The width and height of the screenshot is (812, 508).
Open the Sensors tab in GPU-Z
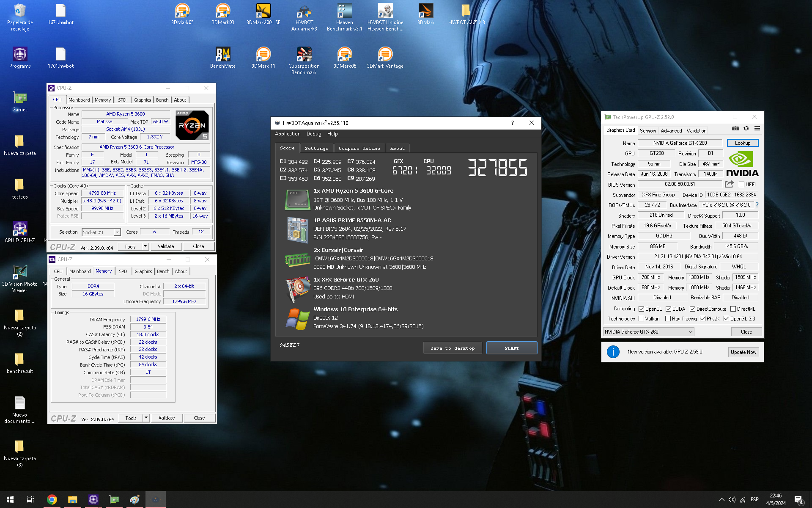pyautogui.click(x=647, y=130)
